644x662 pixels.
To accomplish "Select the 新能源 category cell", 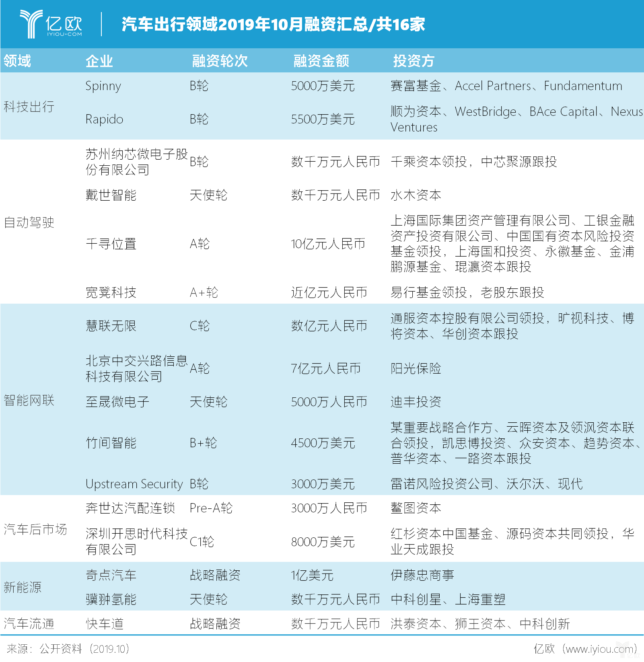I will pyautogui.click(x=23, y=587).
